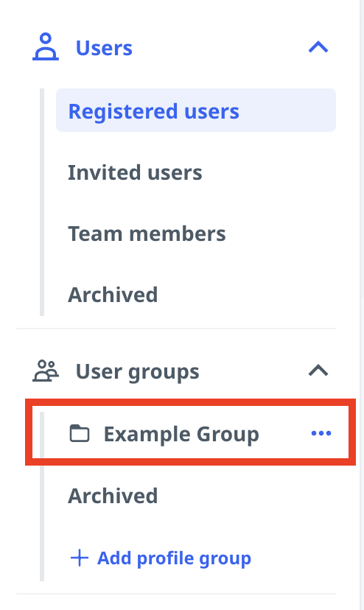This screenshot has height=610, width=364.
Task: Open the Invited users list
Action: click(135, 172)
